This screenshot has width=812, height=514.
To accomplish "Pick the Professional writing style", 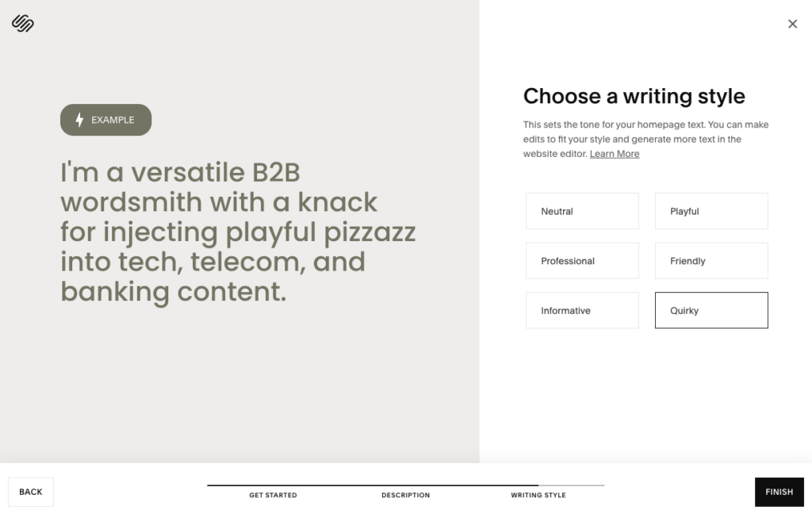I will [582, 261].
